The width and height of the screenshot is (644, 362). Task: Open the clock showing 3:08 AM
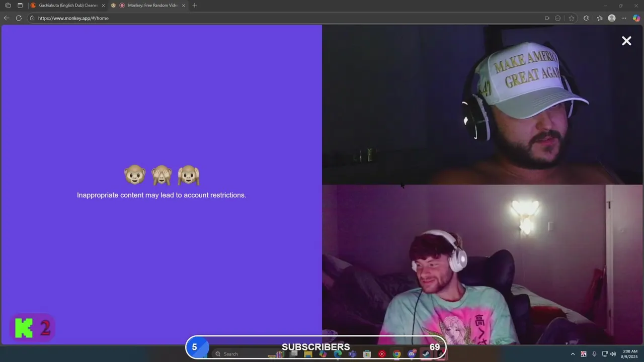630,354
